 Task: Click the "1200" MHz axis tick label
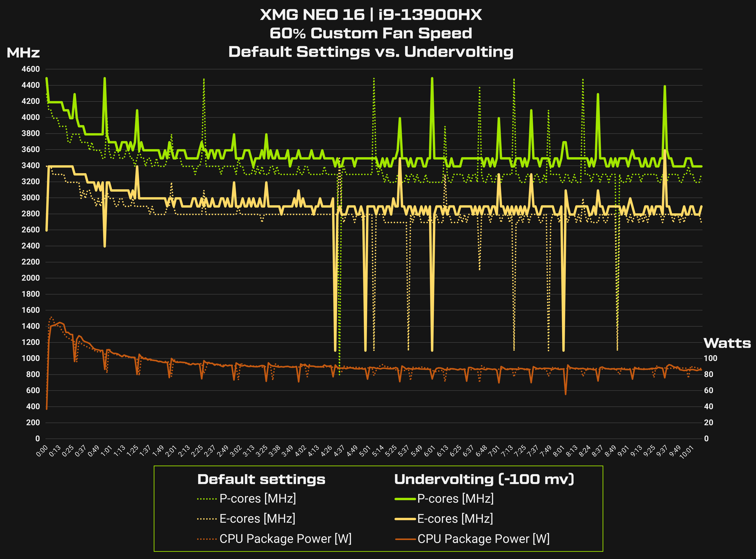(x=31, y=342)
